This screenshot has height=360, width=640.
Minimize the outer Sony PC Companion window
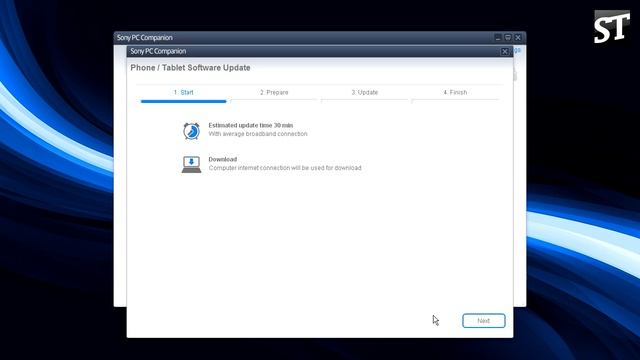point(498,38)
